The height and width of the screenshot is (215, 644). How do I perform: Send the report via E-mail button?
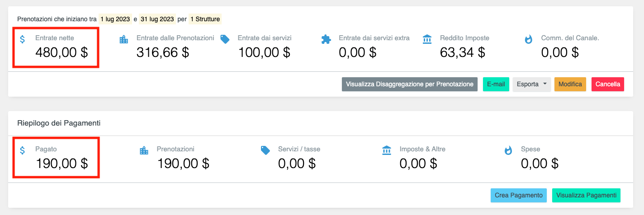[x=496, y=84]
